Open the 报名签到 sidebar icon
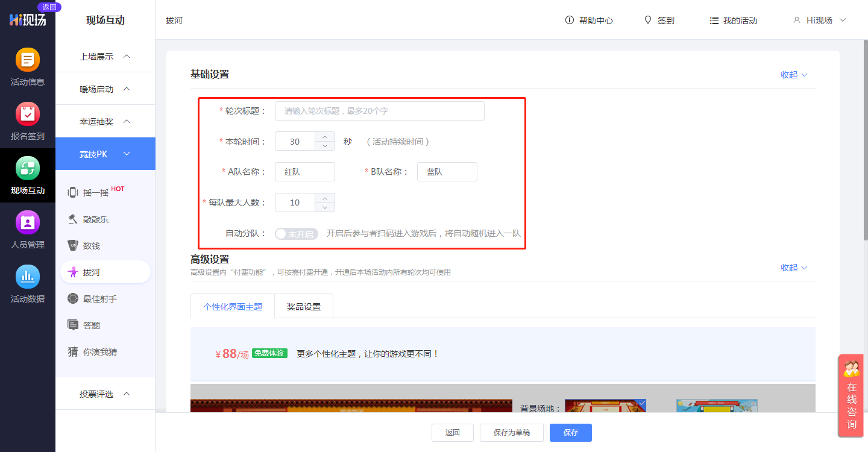 27,114
